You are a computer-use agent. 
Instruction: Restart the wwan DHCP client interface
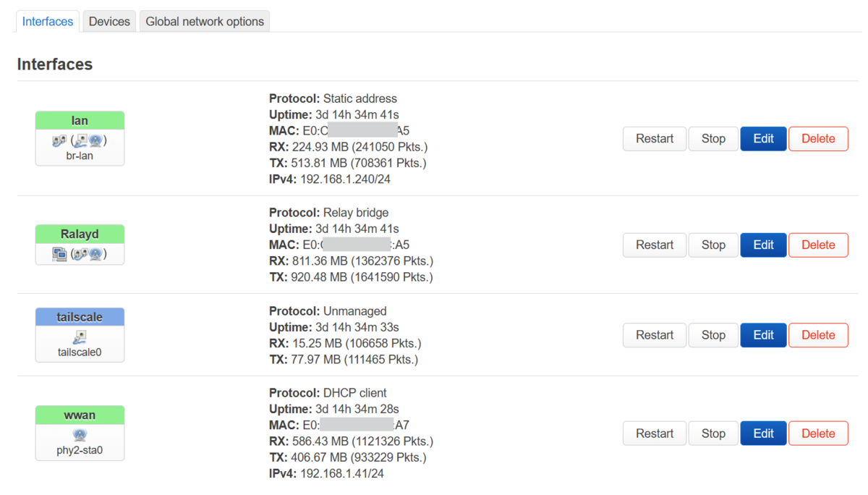tap(655, 433)
